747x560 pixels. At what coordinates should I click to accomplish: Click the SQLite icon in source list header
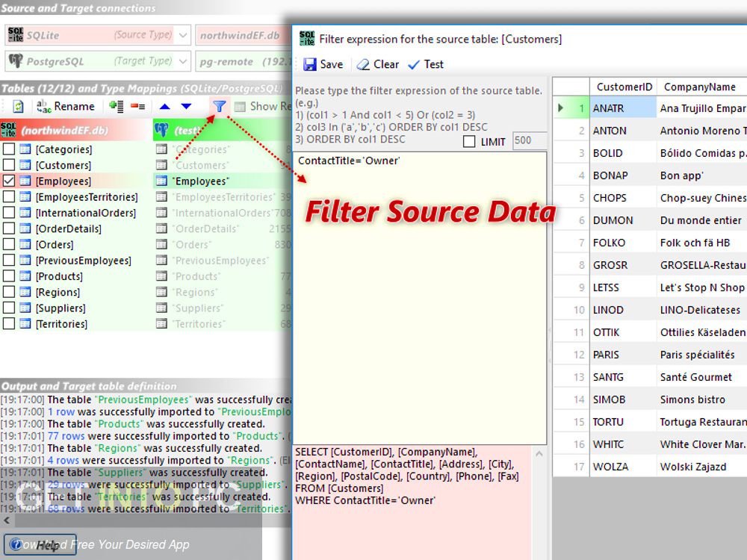pyautogui.click(x=8, y=129)
